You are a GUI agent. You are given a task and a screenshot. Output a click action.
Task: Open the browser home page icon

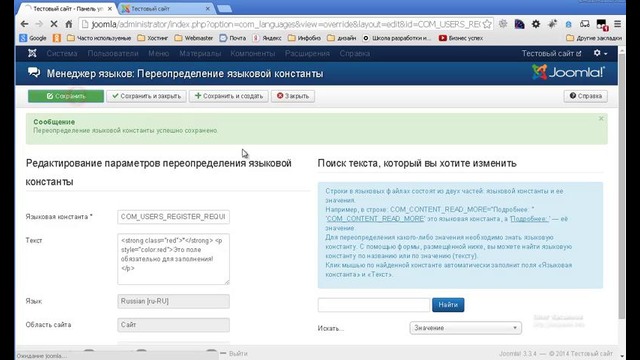click(x=69, y=24)
